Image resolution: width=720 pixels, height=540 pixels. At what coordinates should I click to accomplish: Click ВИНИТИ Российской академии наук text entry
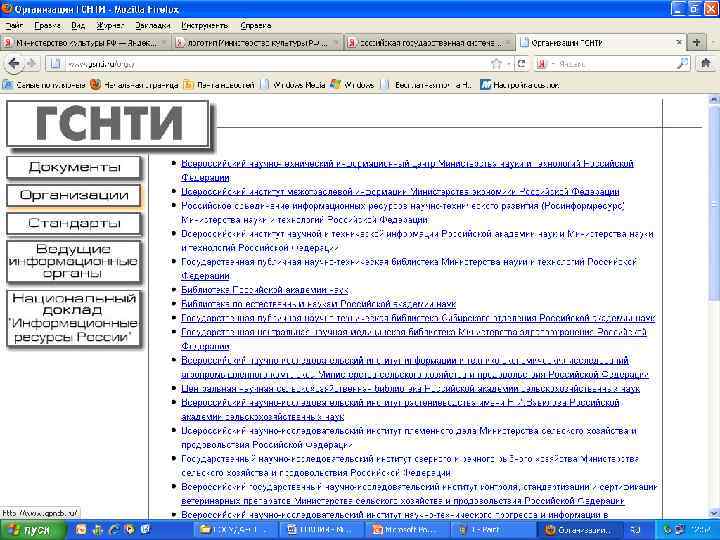(x=417, y=241)
